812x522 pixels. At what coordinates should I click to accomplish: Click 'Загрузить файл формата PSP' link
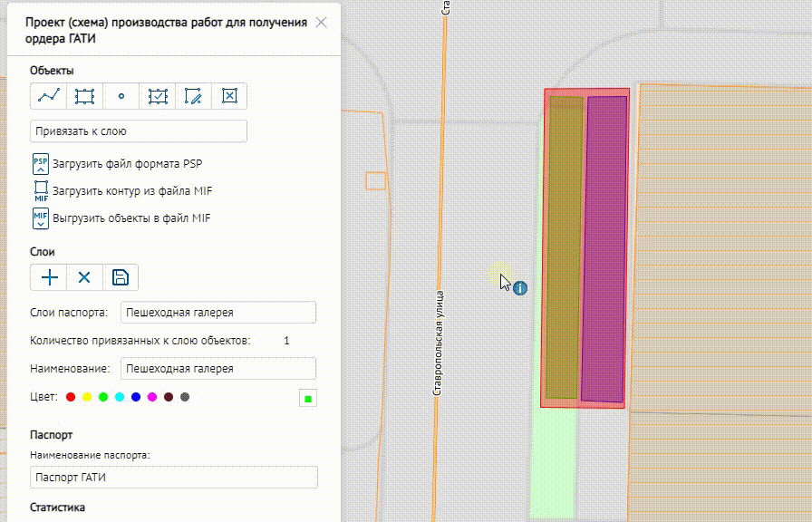tap(128, 164)
